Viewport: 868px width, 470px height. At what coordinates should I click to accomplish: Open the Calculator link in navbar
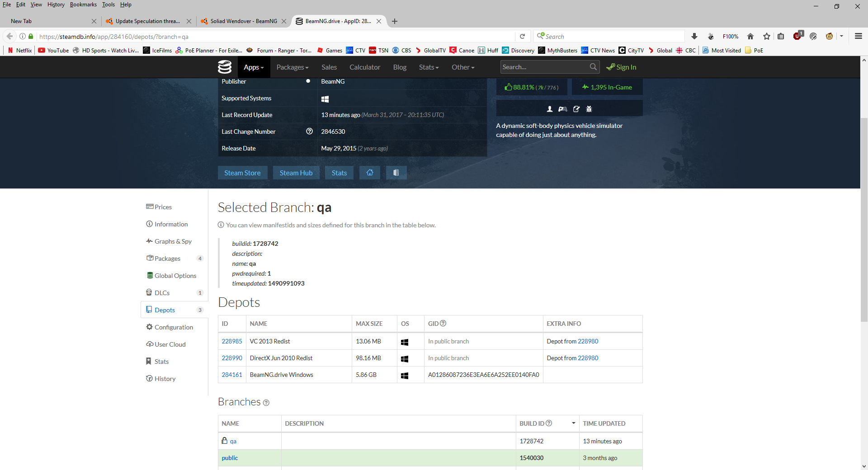click(365, 67)
